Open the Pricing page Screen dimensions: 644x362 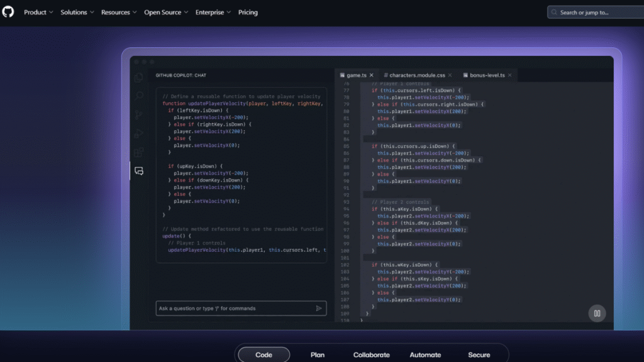(x=248, y=12)
